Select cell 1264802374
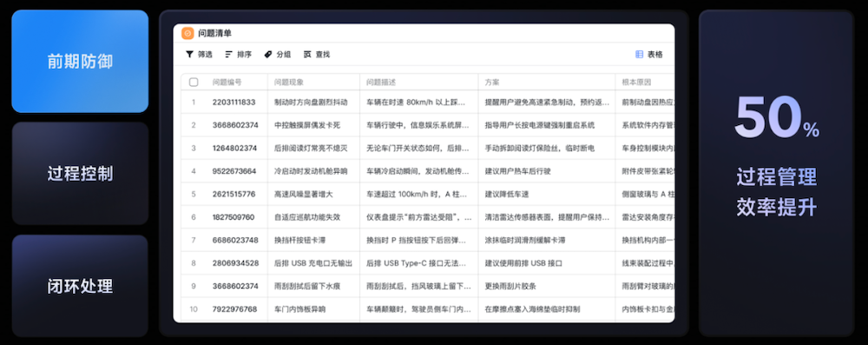 [x=234, y=148]
